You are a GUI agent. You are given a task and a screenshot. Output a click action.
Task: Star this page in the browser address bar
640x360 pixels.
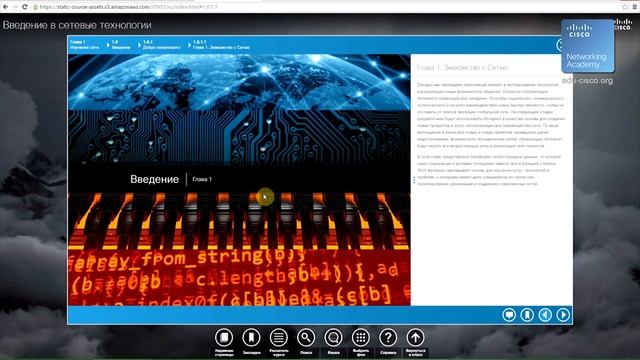click(x=625, y=7)
